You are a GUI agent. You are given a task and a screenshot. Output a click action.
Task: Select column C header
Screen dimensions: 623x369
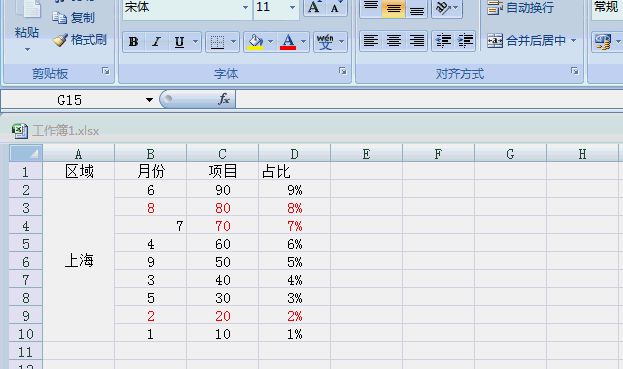222,154
